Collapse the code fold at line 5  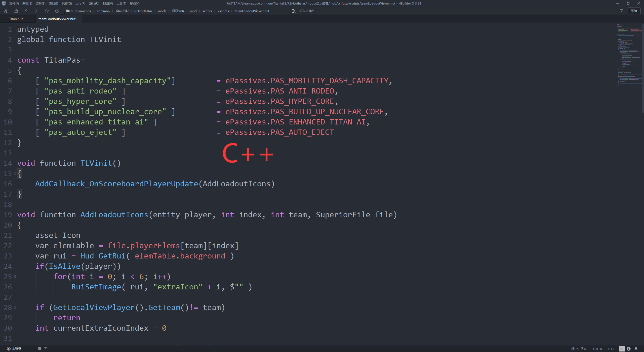point(15,70)
